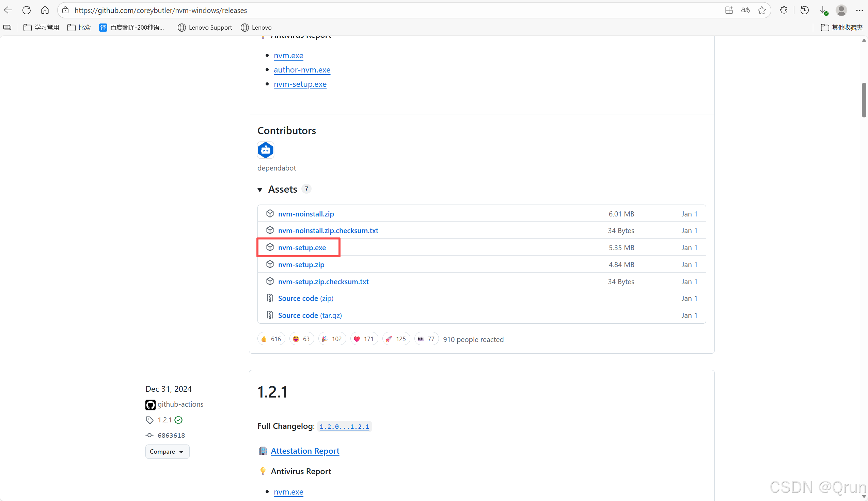Open browser extensions puzzle icon
Screen dimensions: 868x501
click(x=784, y=10)
